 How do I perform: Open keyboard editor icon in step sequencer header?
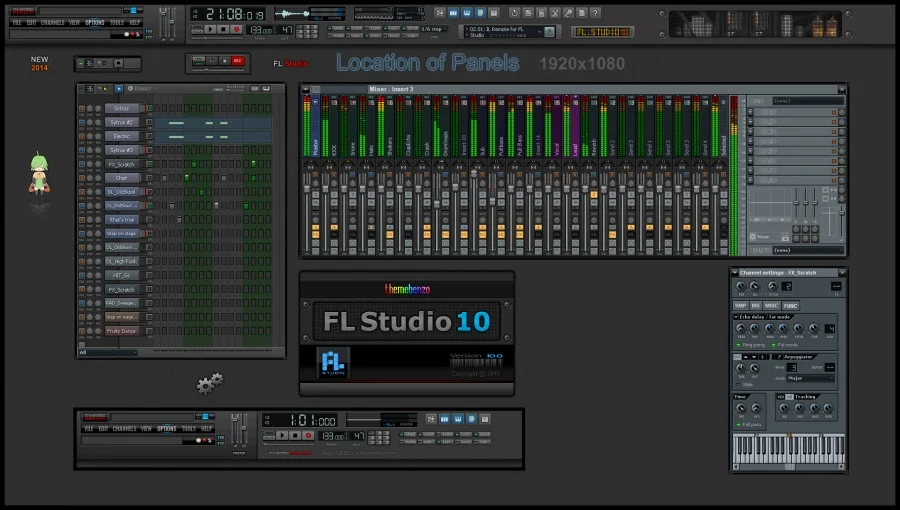(266, 89)
